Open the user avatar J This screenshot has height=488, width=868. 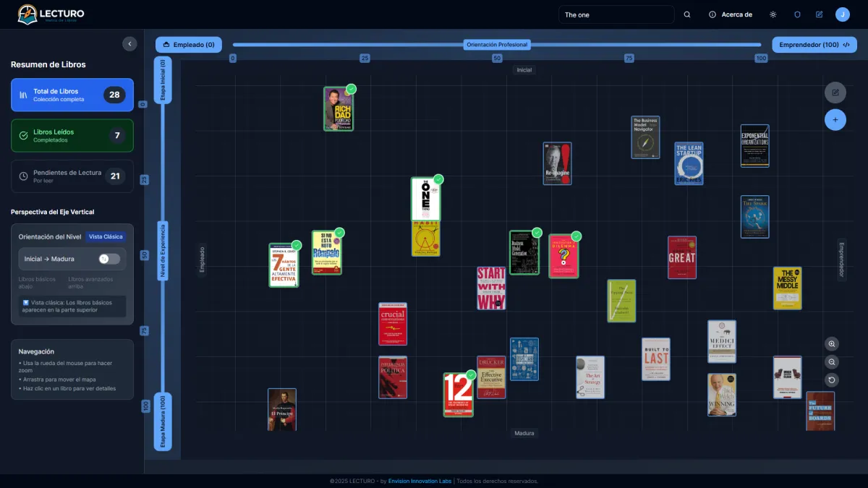843,14
